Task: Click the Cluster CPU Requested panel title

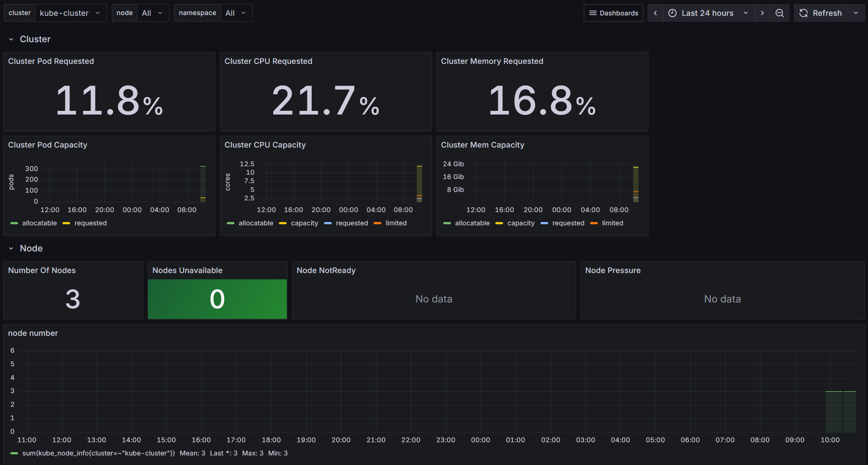Action: (268, 61)
